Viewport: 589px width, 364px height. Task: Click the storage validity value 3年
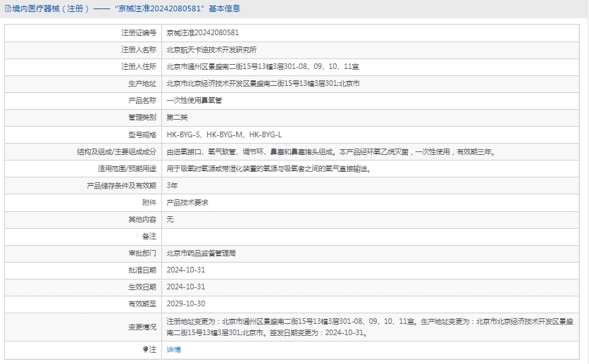coord(173,185)
